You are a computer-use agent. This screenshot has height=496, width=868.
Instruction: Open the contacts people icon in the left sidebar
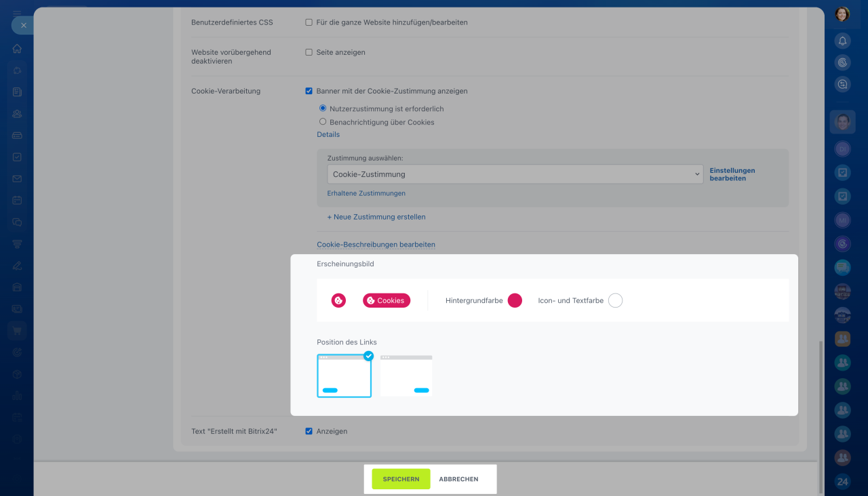click(17, 114)
